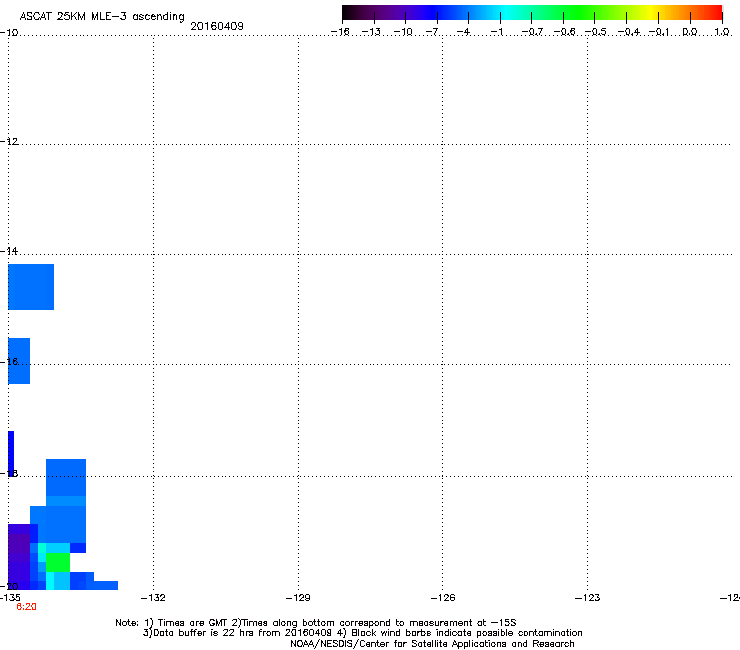The width and height of the screenshot is (740, 650).
Task: Click the purple data block in the lower-left corner
Action: [x=19, y=557]
